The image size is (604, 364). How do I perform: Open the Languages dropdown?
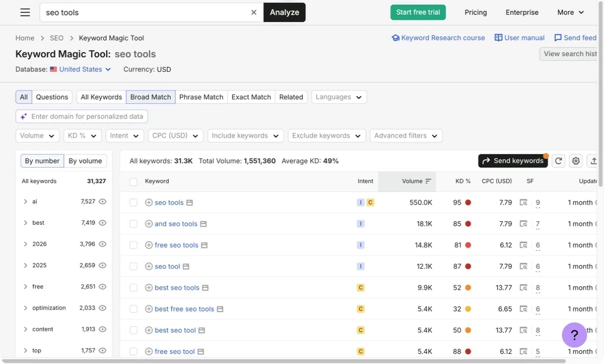[339, 97]
